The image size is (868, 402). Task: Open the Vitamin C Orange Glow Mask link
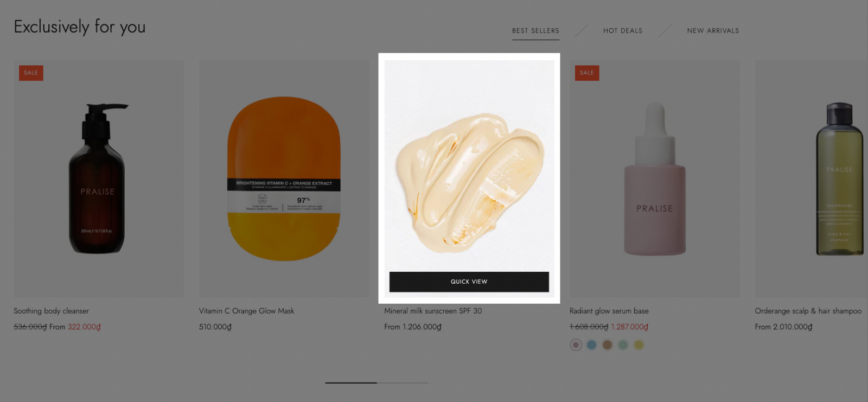(x=246, y=311)
